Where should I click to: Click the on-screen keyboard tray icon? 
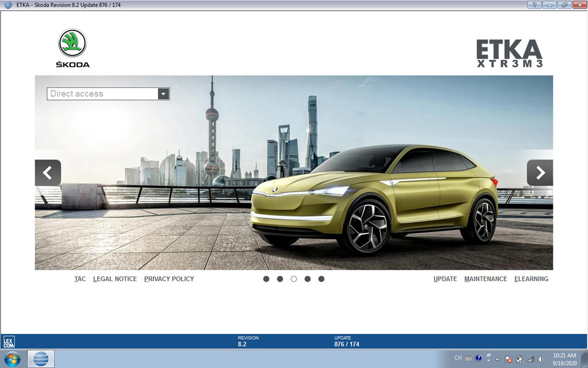469,358
